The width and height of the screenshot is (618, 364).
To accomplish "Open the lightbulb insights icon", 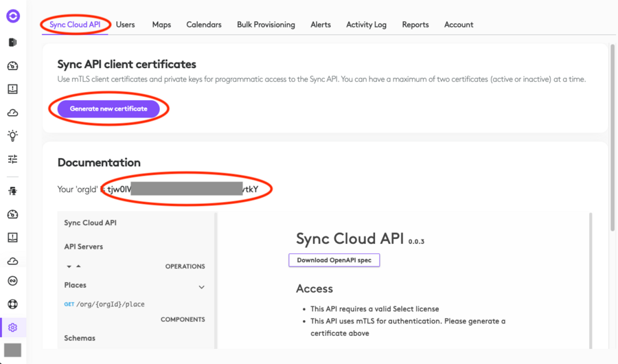I will 12,136.
